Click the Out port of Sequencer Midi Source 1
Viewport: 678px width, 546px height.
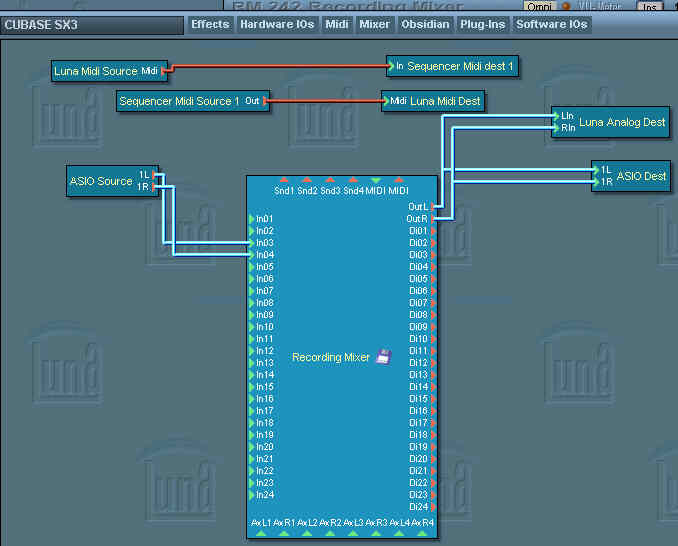(x=265, y=101)
